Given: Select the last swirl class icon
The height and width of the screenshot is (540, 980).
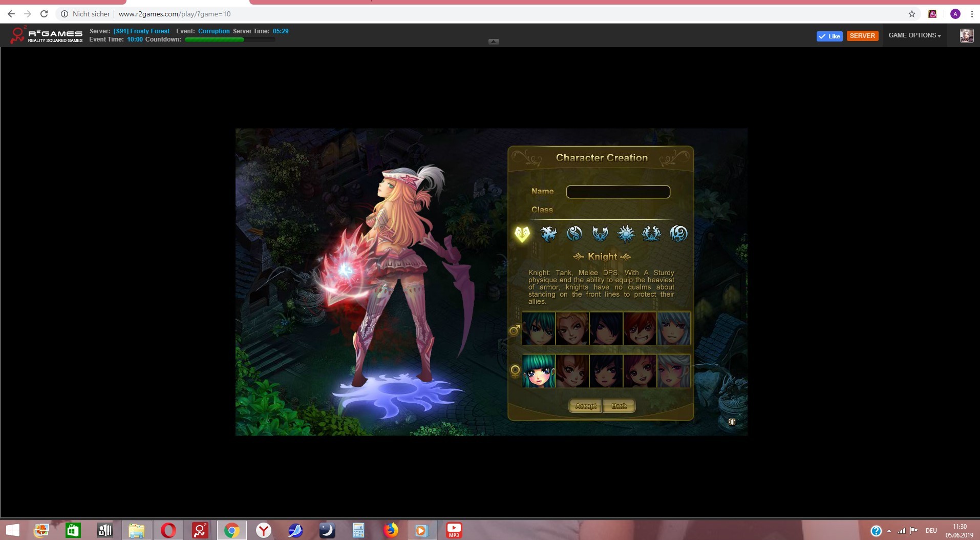Looking at the screenshot, I should [678, 234].
